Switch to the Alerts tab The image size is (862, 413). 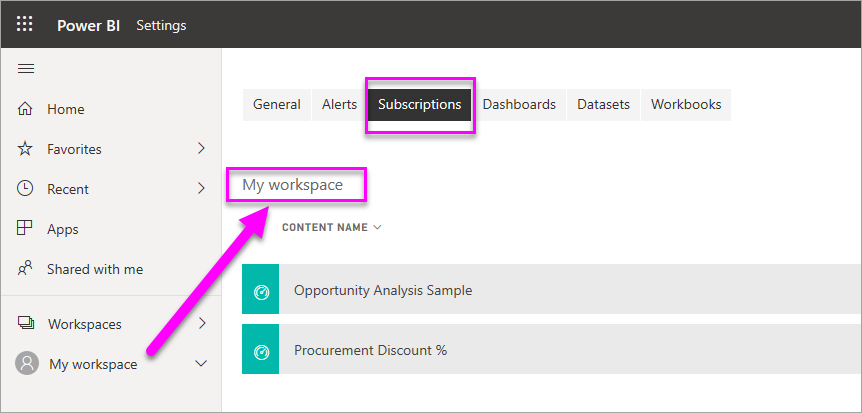click(339, 104)
